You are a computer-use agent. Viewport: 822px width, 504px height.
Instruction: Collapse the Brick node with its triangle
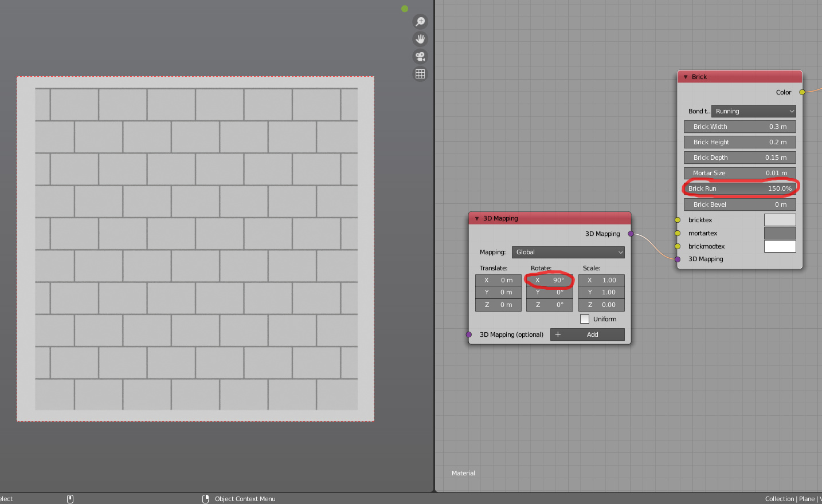686,77
